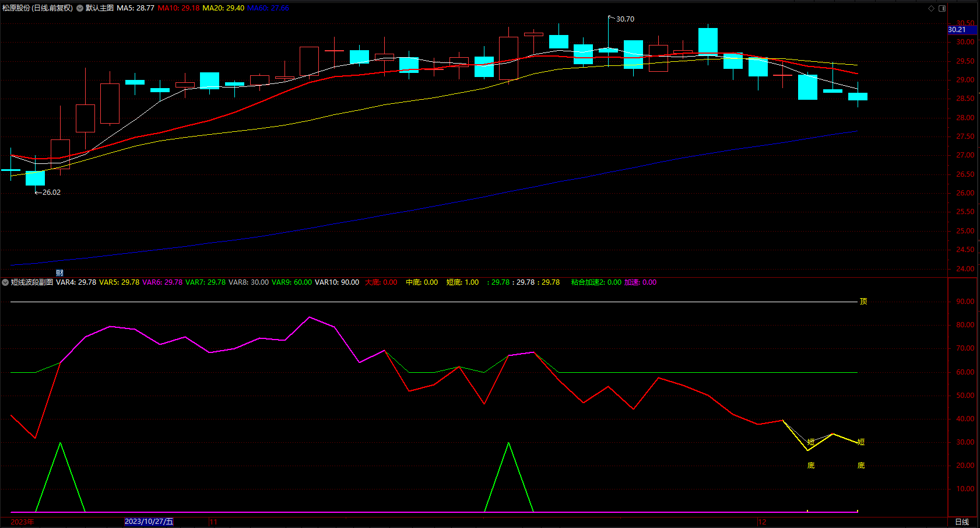The image size is (980, 528).
Task: Click the 11 month marker on the time axis
Action: (213, 522)
